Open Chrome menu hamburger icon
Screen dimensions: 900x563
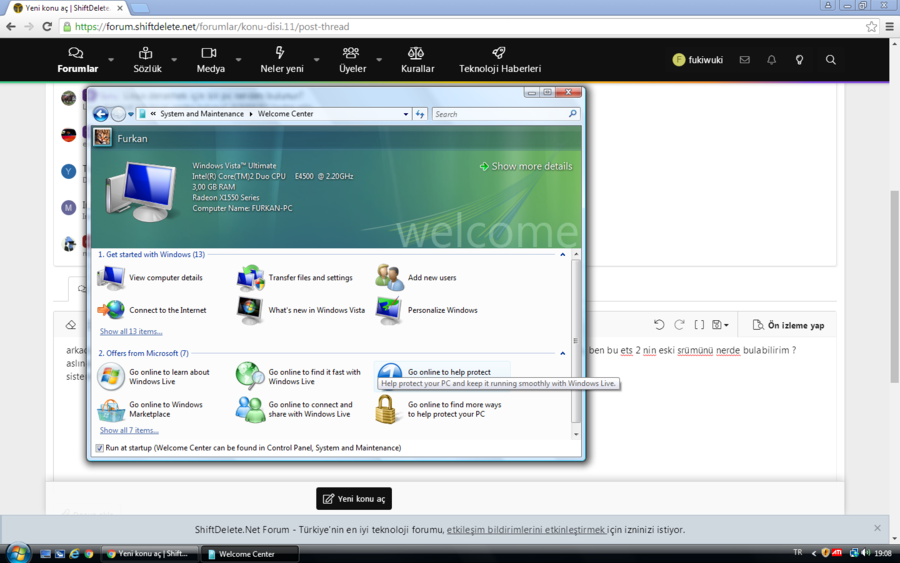890,26
